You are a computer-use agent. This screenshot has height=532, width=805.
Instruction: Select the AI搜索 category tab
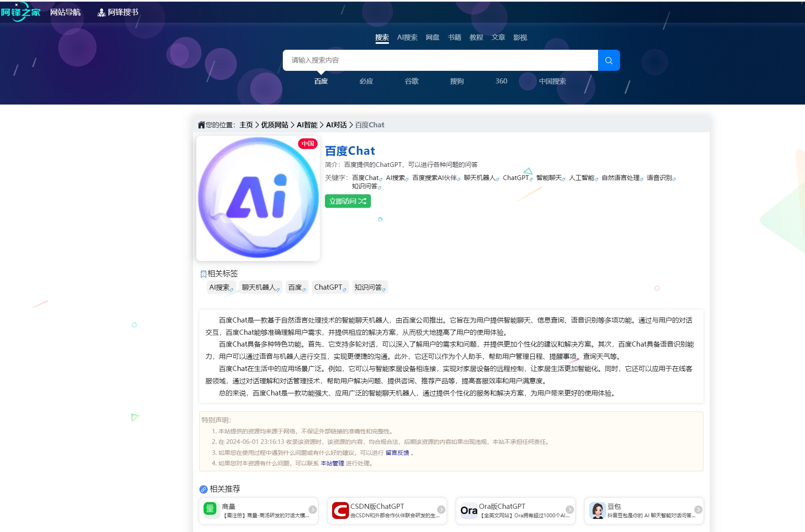coord(407,38)
